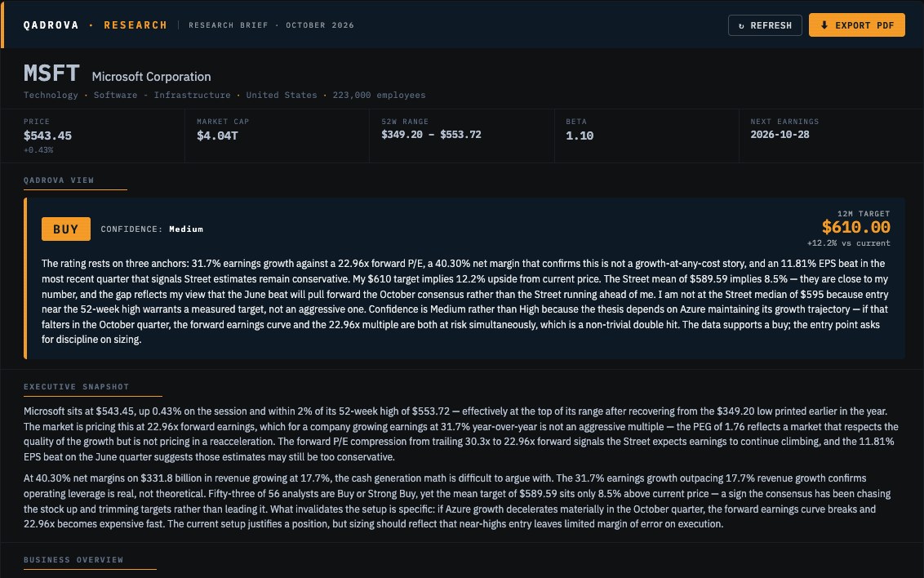Click the 'RESEARCH BRIEF · OCTOBER 2026' text

tap(271, 25)
